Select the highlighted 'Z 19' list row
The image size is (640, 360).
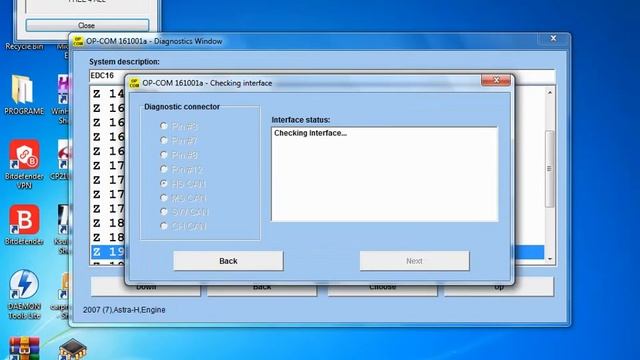109,252
